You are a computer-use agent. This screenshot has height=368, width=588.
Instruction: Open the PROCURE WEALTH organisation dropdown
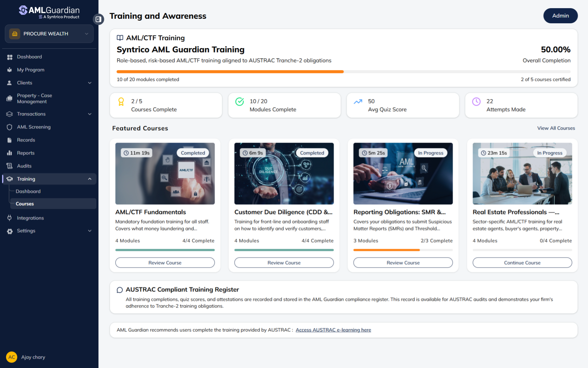(49, 34)
